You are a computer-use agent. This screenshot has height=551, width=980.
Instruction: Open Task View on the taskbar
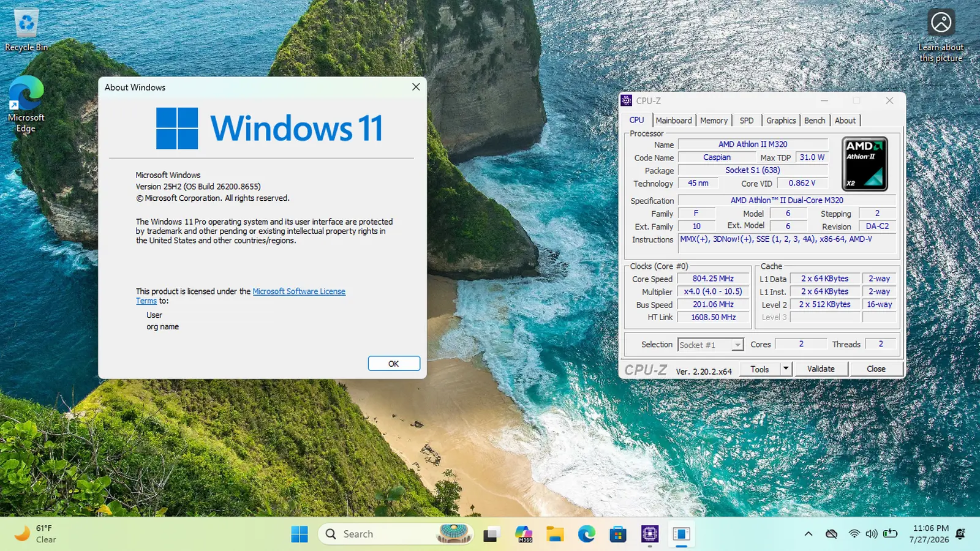pos(491,534)
